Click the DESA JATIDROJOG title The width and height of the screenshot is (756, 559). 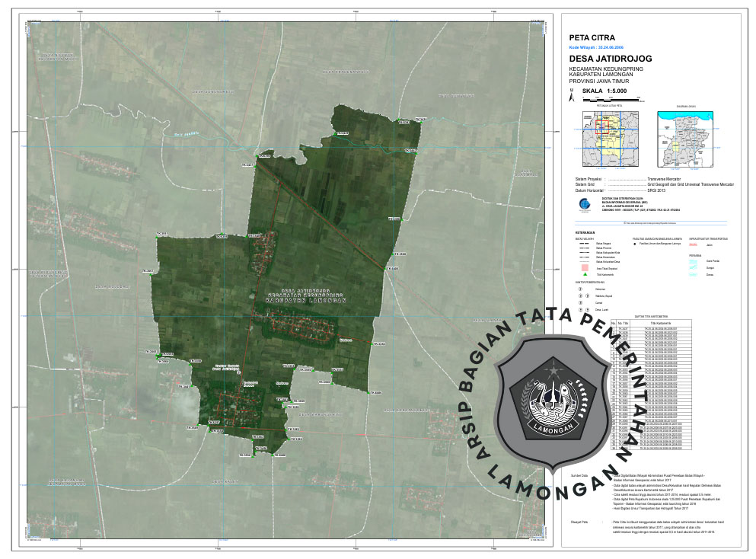611,58
